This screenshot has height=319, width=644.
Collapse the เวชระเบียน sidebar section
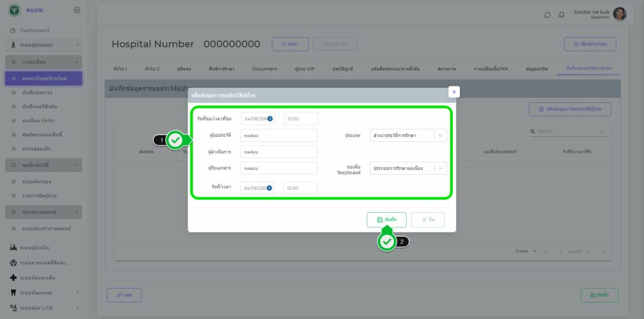77,62
